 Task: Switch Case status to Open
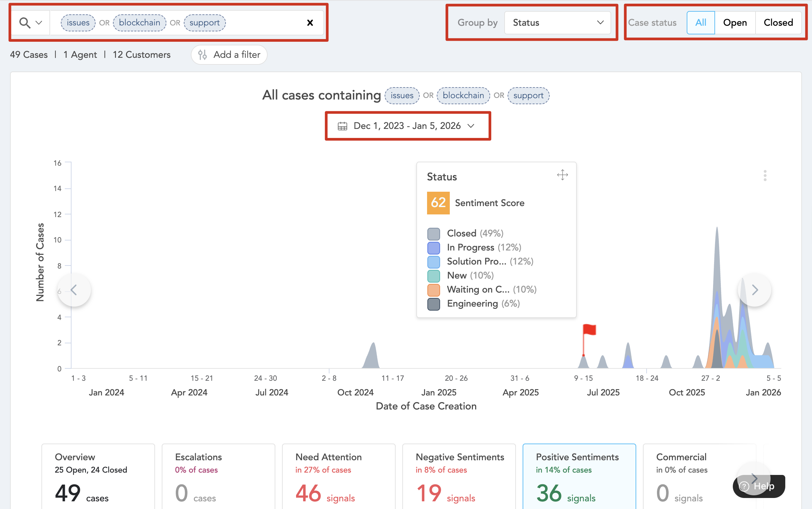pos(734,23)
